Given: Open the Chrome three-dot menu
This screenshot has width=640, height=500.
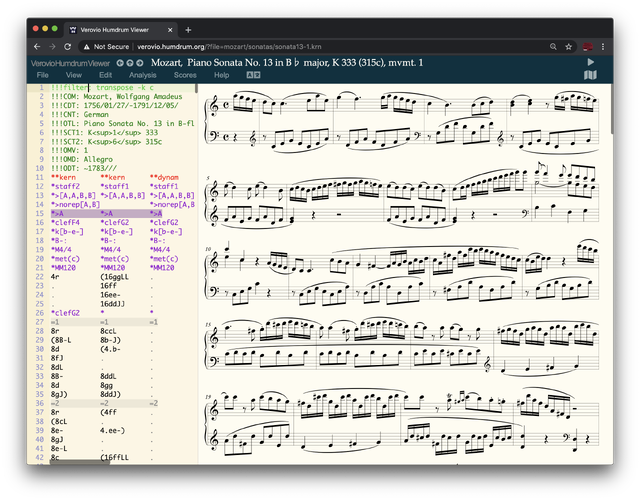Looking at the screenshot, I should (x=604, y=46).
